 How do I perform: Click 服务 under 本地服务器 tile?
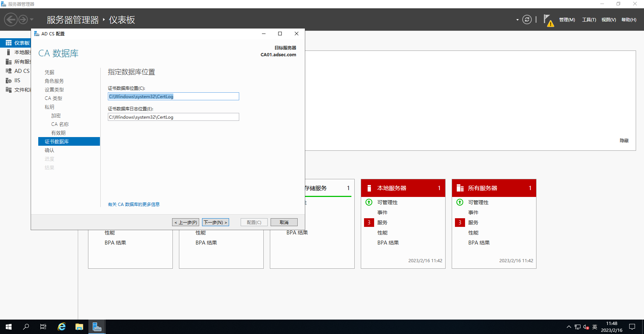tap(382, 223)
